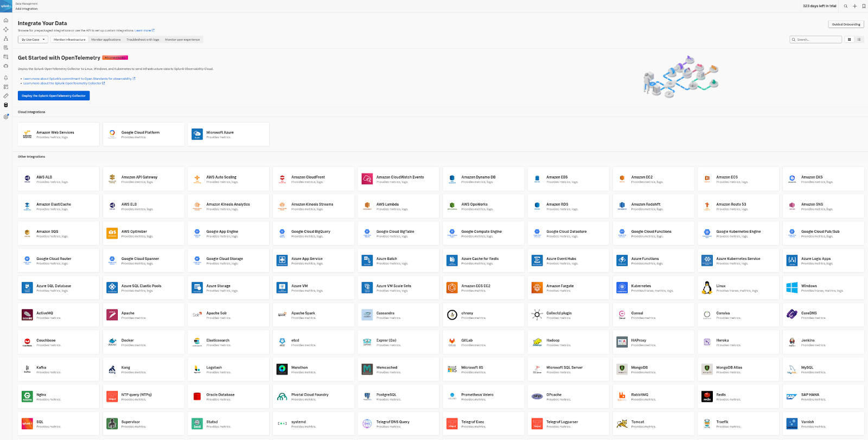Image resolution: width=868 pixels, height=440 pixels.
Task: Select the Monitor infrastructure tab
Action: pyautogui.click(x=69, y=40)
